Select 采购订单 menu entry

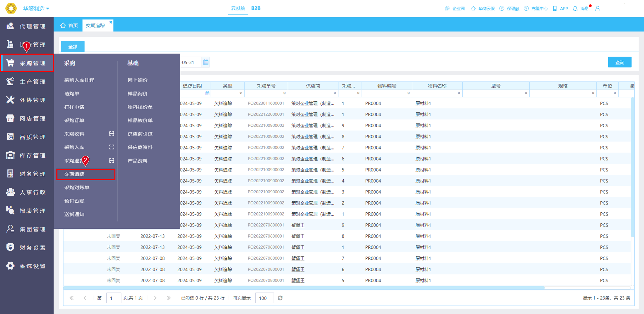(74, 121)
